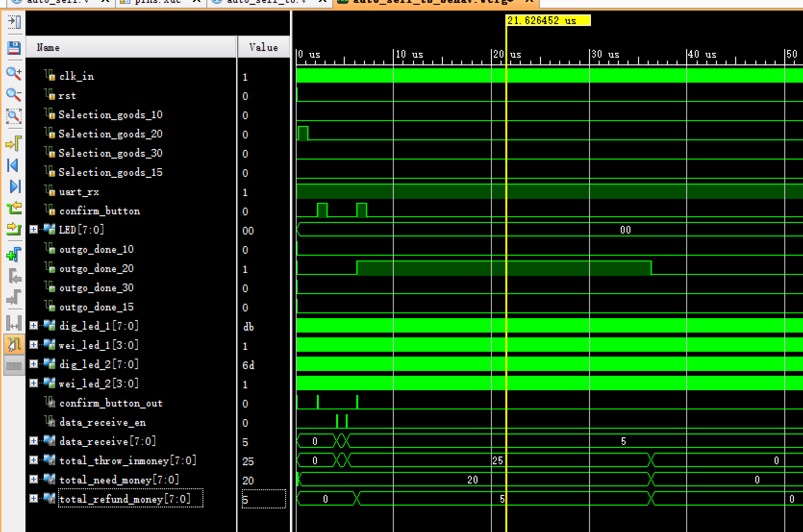Screen dimensions: 803x532
Task: Select the outgo_done_30 signal
Action: [x=96, y=288]
